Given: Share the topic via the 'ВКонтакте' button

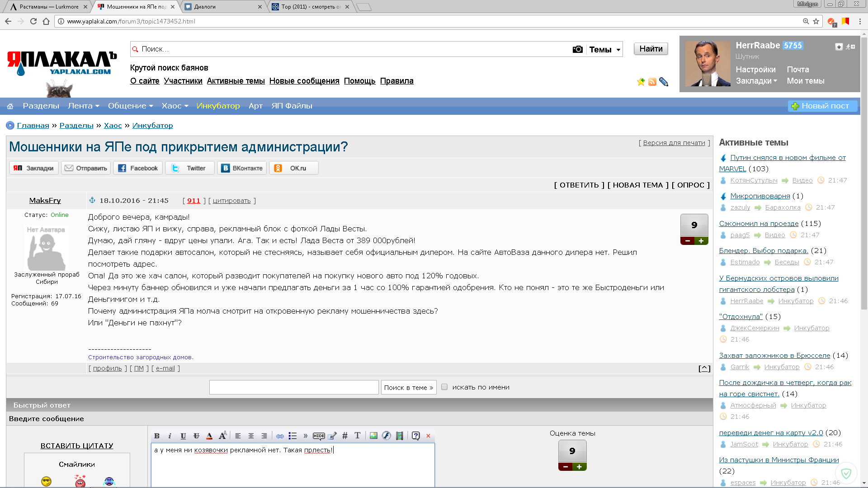Looking at the screenshot, I should point(242,168).
